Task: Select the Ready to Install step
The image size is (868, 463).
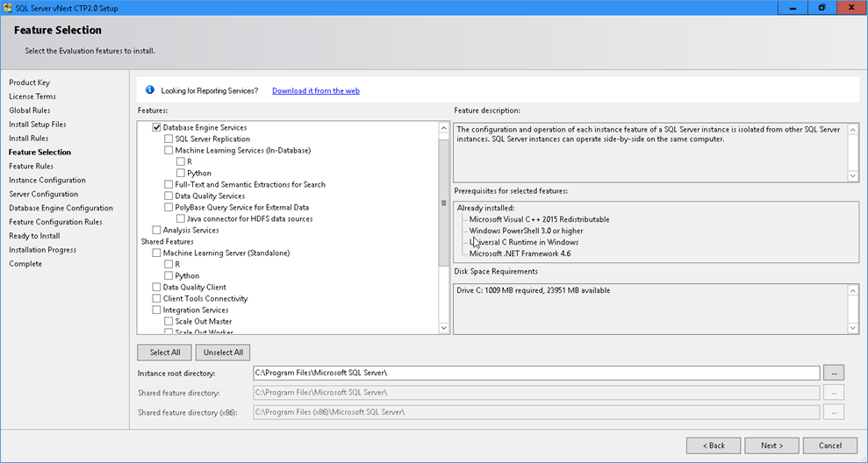Action: coord(34,236)
